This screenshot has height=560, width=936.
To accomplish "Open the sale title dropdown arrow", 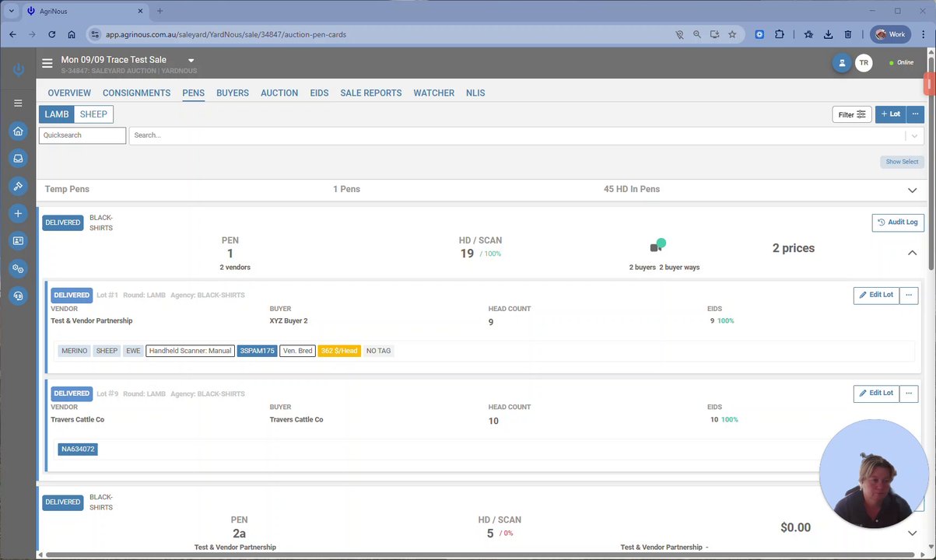I will (x=191, y=61).
